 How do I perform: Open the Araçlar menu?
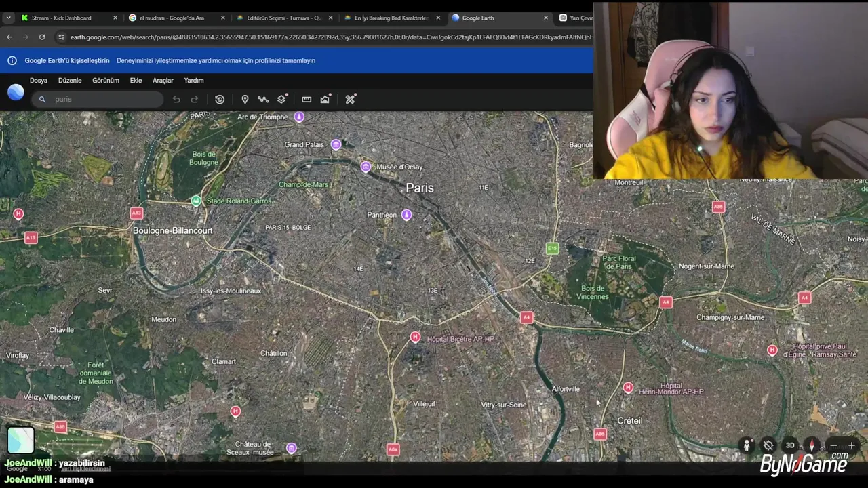(x=163, y=81)
